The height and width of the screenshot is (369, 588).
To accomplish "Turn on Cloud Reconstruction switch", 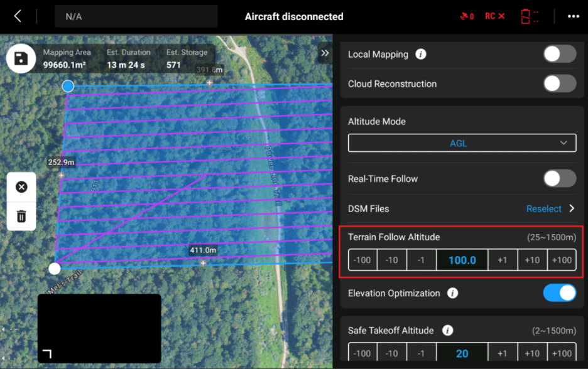I will point(559,83).
